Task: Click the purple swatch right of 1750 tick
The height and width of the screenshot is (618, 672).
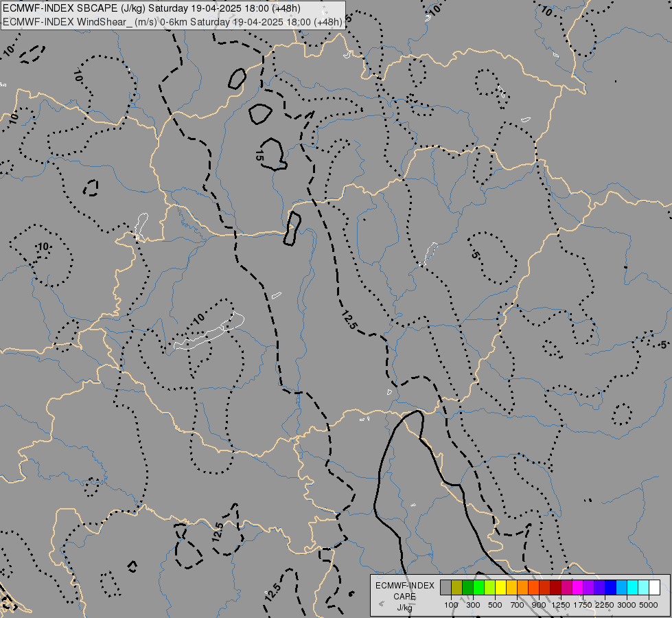Action: click(588, 587)
